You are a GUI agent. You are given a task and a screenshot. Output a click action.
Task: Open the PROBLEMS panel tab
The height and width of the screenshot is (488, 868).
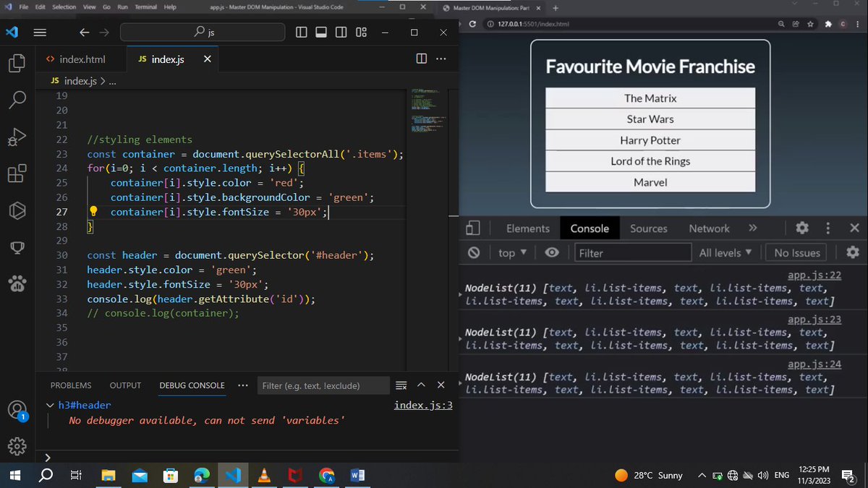pos(71,385)
